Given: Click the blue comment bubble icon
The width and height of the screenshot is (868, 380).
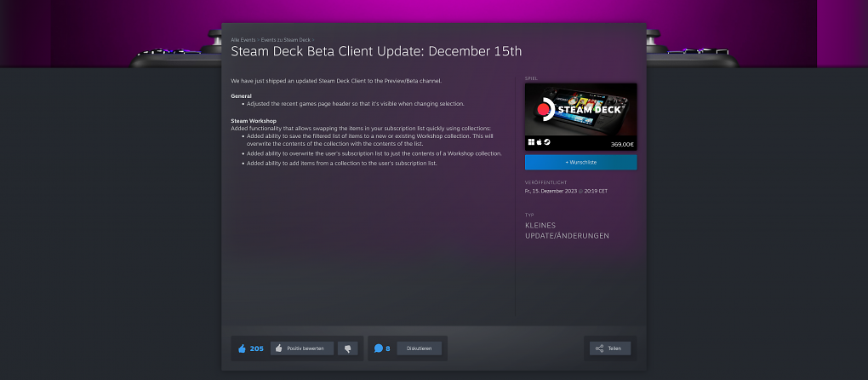Looking at the screenshot, I should point(379,348).
